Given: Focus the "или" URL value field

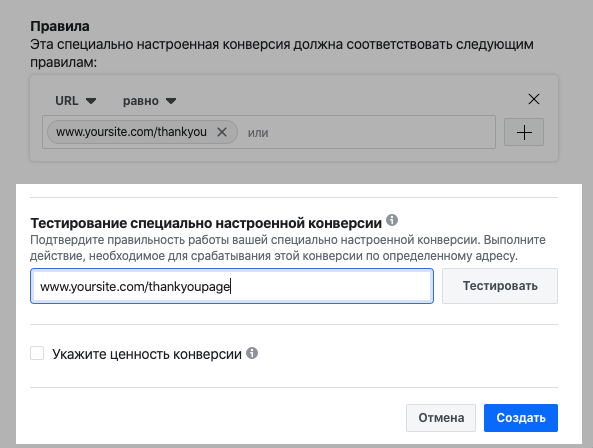Looking at the screenshot, I should pyautogui.click(x=367, y=132).
